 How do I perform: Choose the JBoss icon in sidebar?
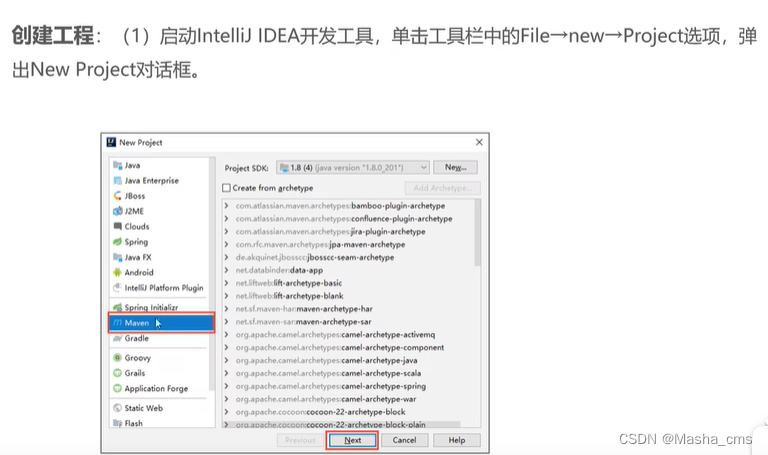pos(118,195)
